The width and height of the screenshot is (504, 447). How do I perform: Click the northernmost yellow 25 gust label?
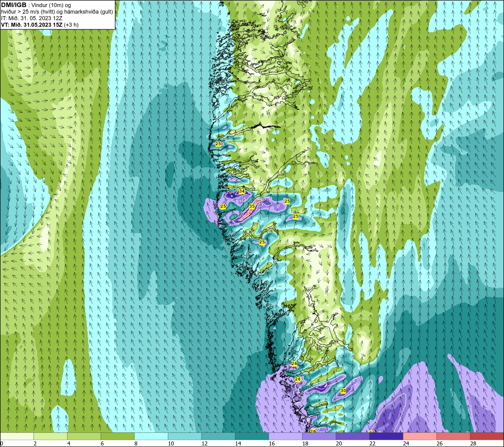[218, 144]
